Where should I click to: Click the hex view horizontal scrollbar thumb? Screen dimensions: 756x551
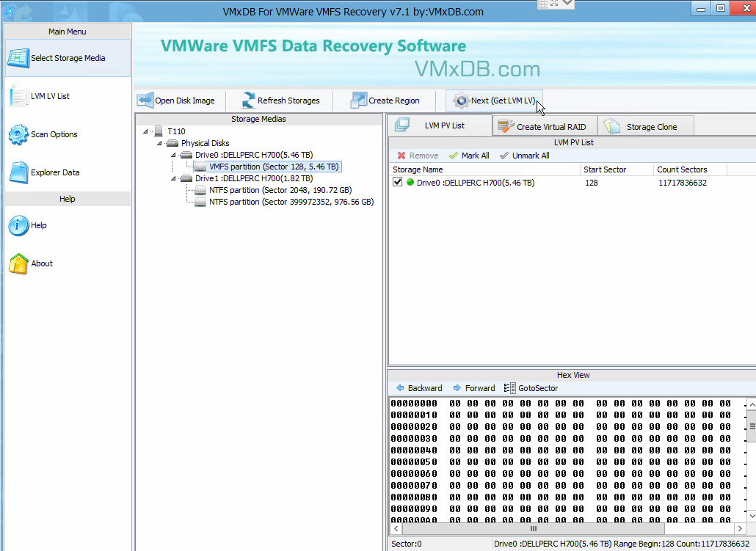534,529
